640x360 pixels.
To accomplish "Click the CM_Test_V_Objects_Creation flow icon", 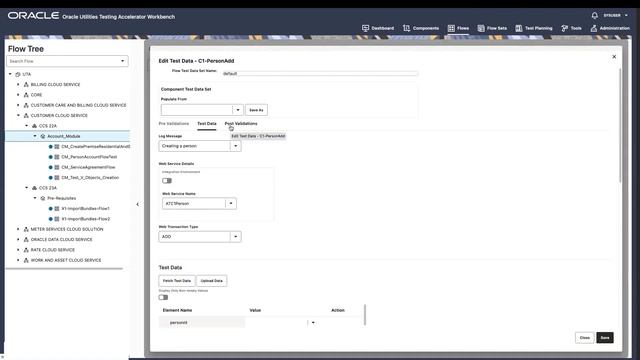I will [57, 178].
